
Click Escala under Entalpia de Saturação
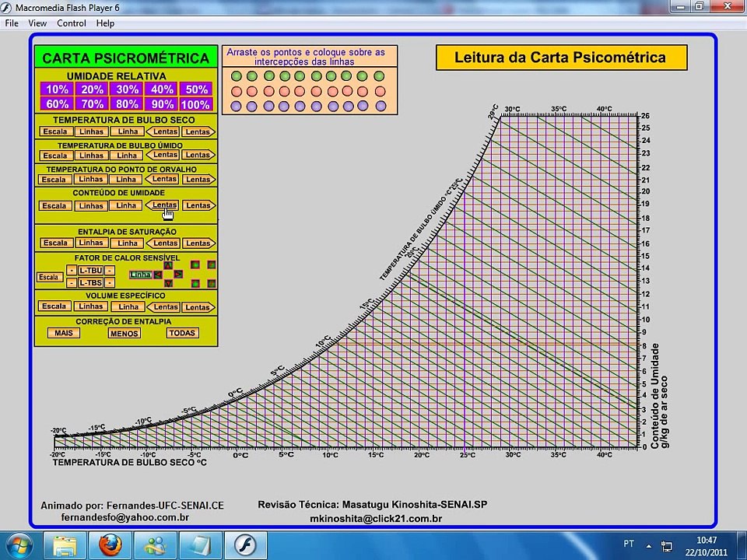(x=55, y=243)
